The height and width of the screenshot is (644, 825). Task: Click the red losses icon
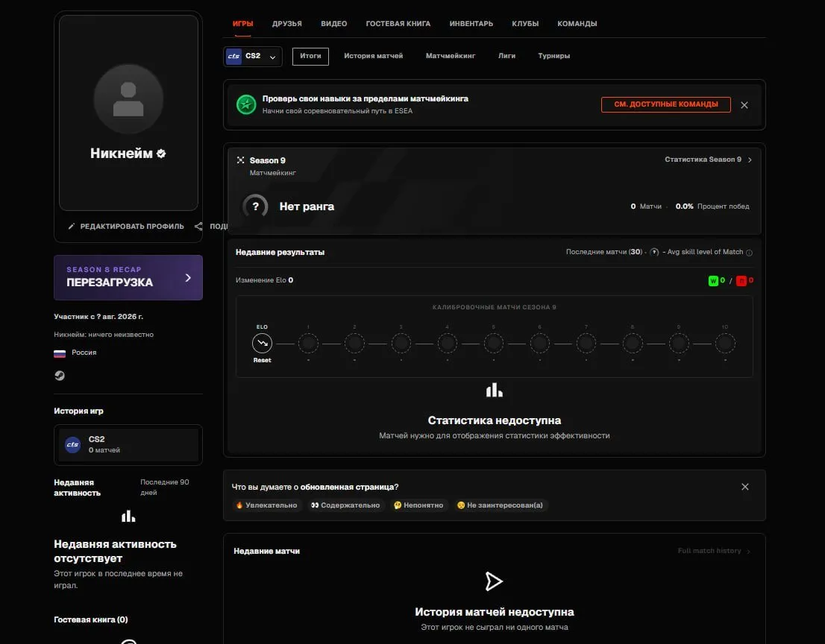pos(741,281)
